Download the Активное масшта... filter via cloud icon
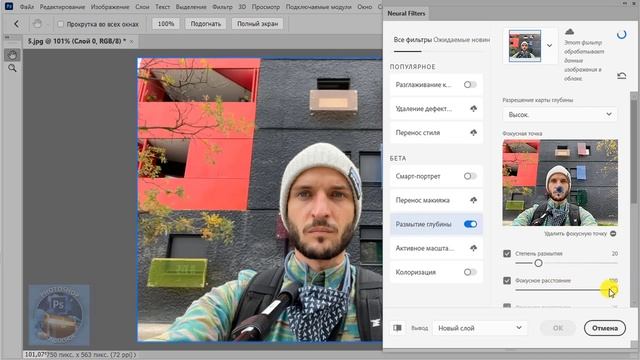 (x=473, y=248)
